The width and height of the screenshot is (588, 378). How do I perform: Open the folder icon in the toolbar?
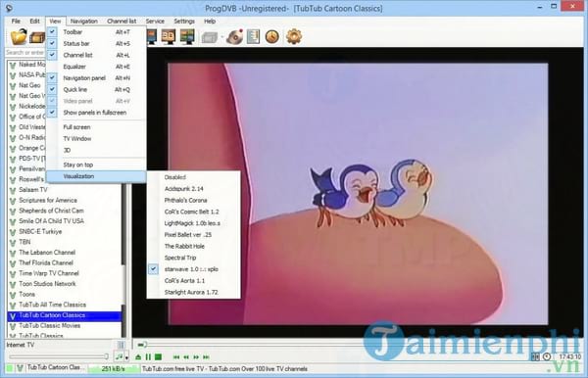coord(19,36)
